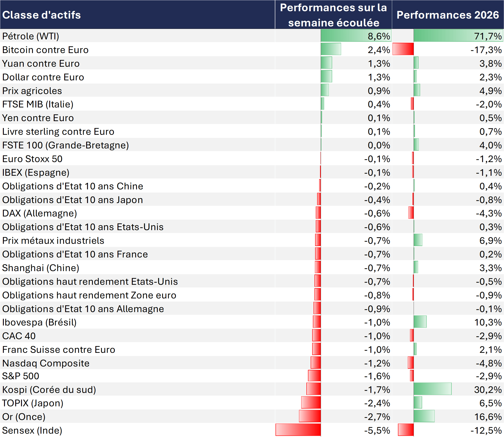This screenshot has width=504, height=437.
Task: Select Ibovespa (Brésil) 10,3% value
Action: click(x=488, y=322)
